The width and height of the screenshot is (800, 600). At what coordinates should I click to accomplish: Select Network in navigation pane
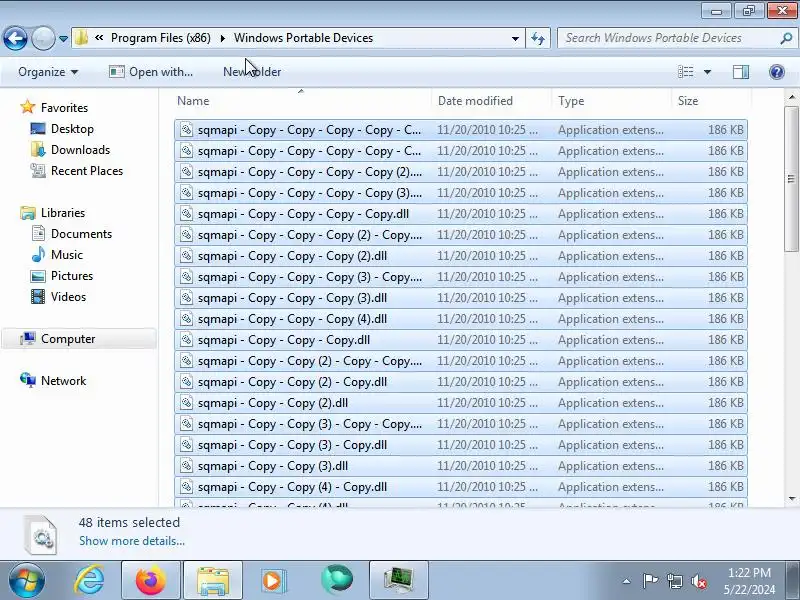tap(63, 381)
